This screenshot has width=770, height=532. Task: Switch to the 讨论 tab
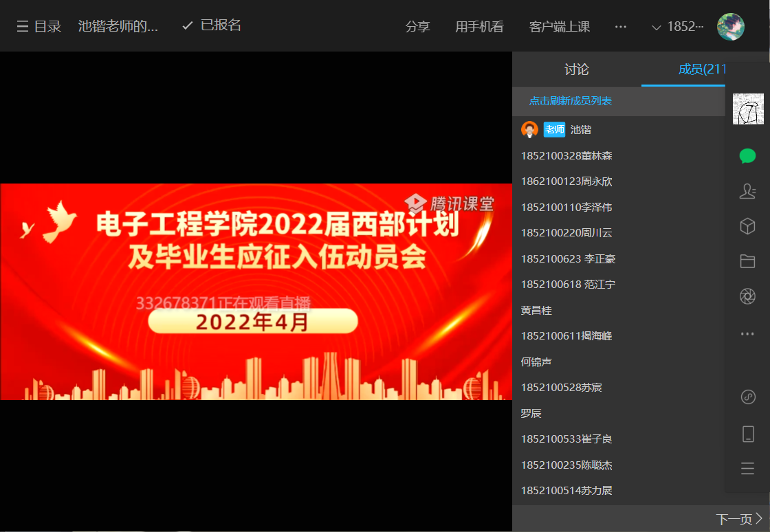(x=576, y=69)
